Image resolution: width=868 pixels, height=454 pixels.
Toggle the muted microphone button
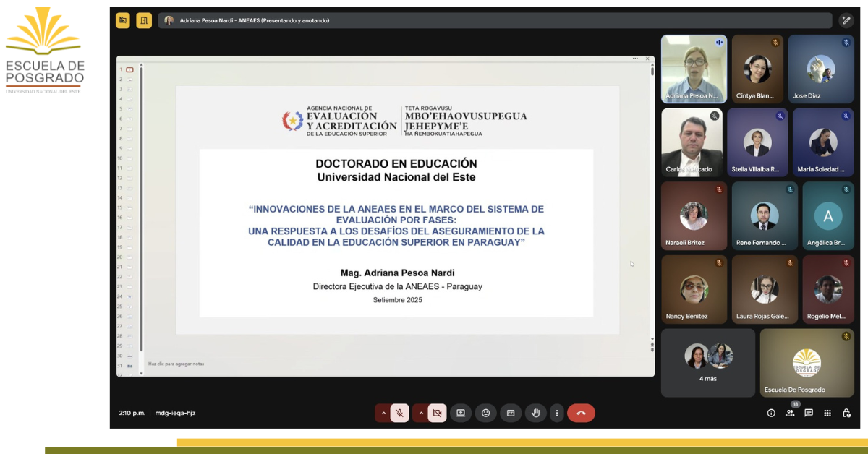(x=400, y=413)
